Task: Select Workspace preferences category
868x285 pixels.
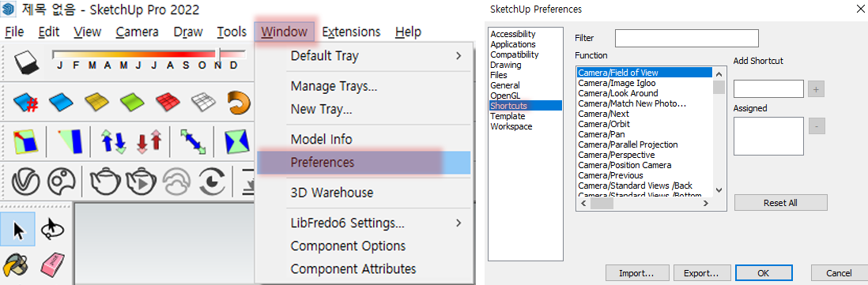Action: pos(511,126)
